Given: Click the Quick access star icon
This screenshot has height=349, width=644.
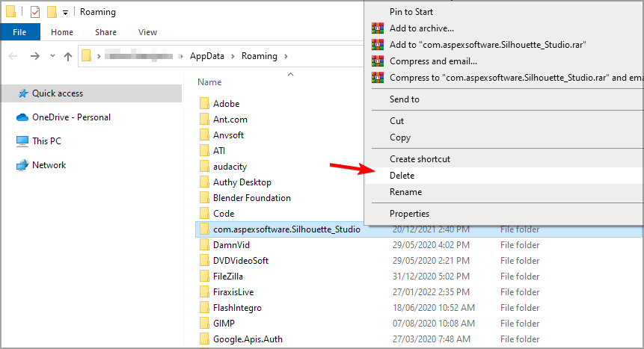Looking at the screenshot, I should coord(23,93).
